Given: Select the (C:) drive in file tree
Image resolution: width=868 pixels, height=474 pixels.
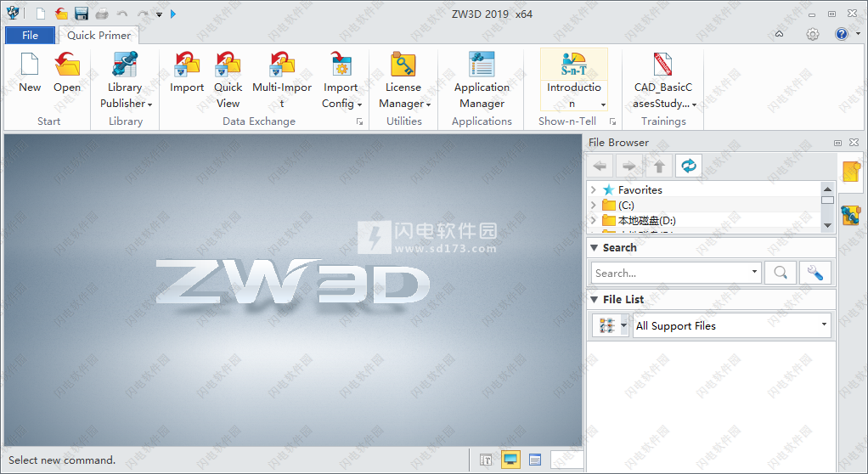Looking at the screenshot, I should click(x=626, y=205).
